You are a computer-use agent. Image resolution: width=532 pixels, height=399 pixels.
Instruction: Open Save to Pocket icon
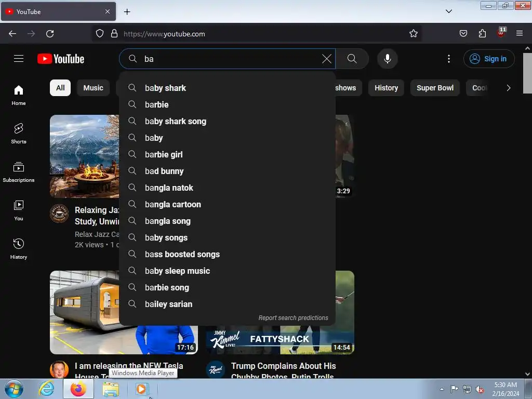click(463, 34)
